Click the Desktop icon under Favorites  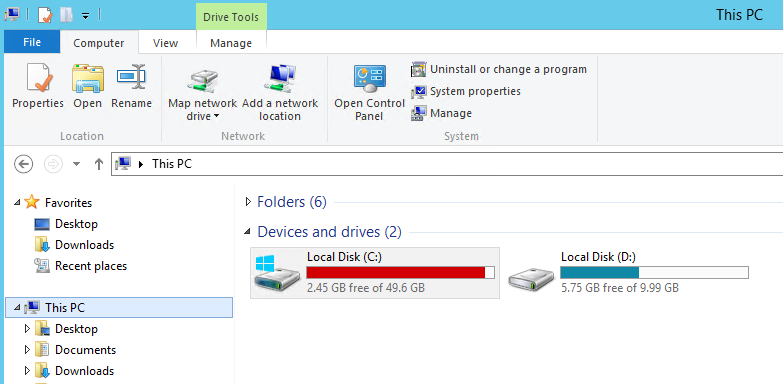pos(42,224)
